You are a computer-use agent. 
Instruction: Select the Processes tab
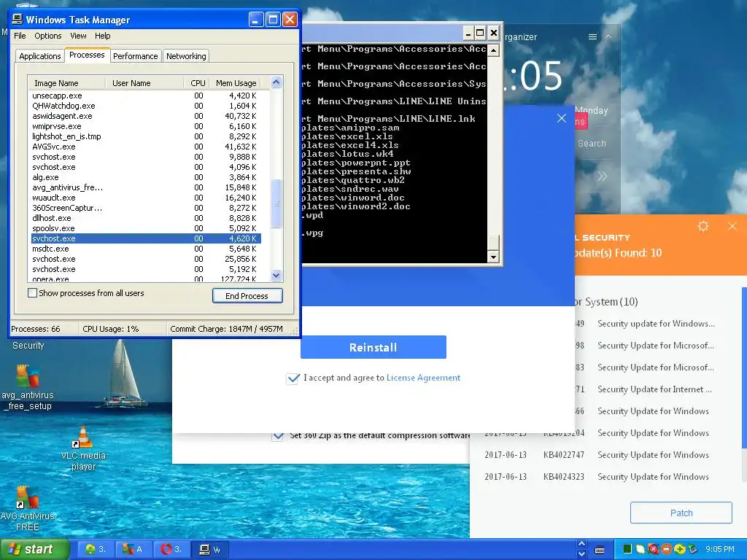[87, 55]
